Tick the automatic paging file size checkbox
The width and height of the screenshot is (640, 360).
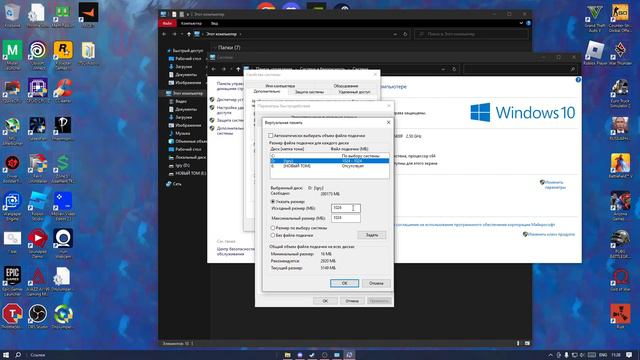pos(271,135)
